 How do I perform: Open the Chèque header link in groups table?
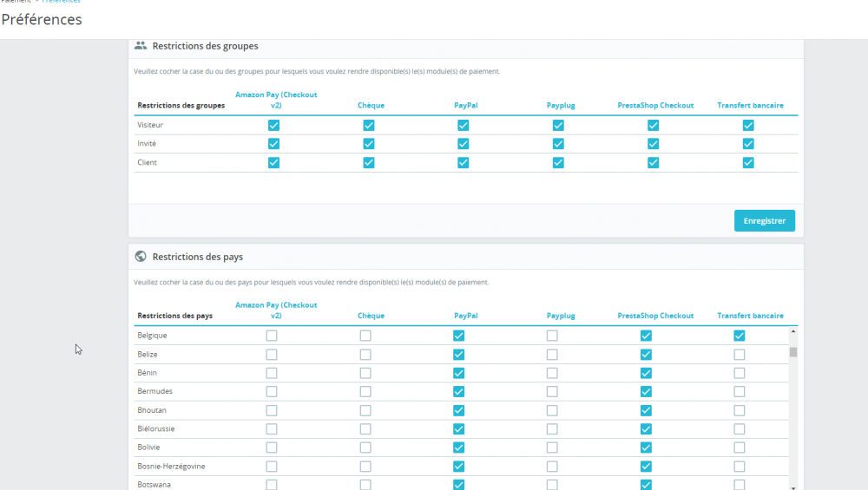[x=371, y=105]
